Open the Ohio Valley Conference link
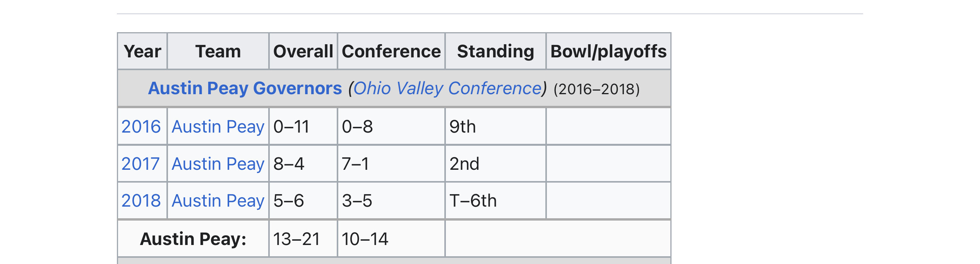The width and height of the screenshot is (980, 264). [447, 88]
